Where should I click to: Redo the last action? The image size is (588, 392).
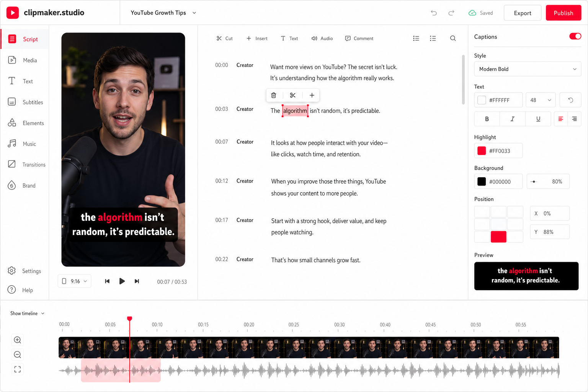tap(451, 13)
